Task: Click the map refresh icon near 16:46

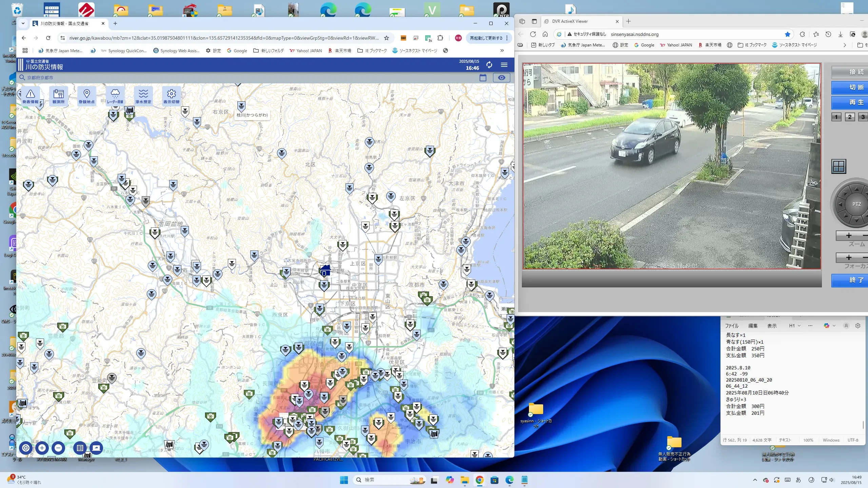Action: coord(489,65)
